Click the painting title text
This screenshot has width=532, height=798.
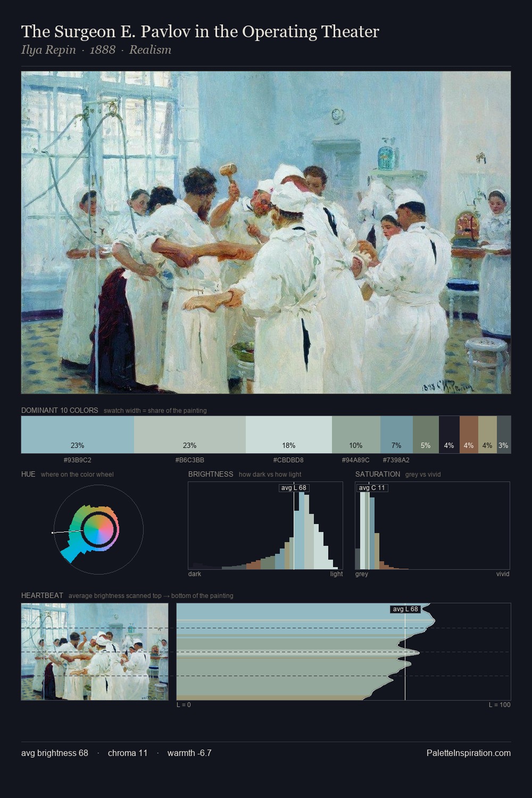[x=200, y=32]
